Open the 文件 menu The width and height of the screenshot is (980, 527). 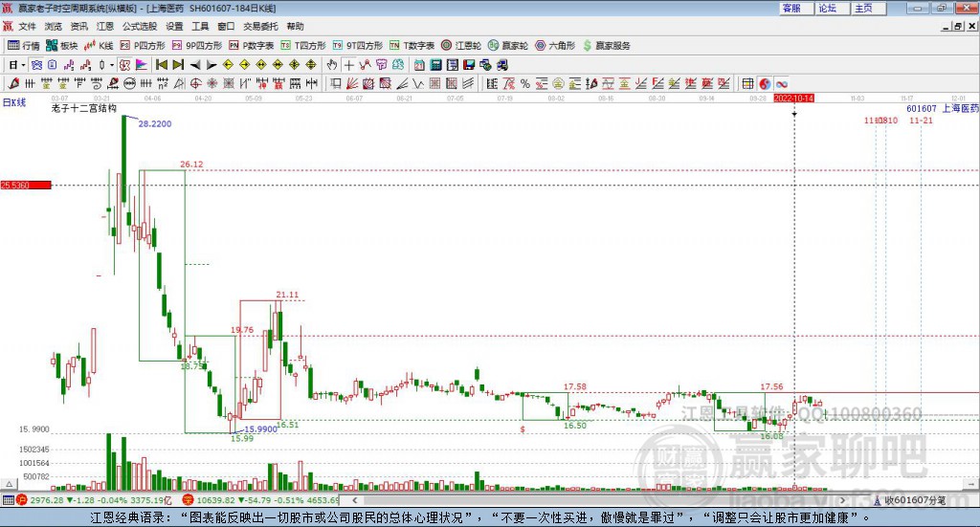27,26
